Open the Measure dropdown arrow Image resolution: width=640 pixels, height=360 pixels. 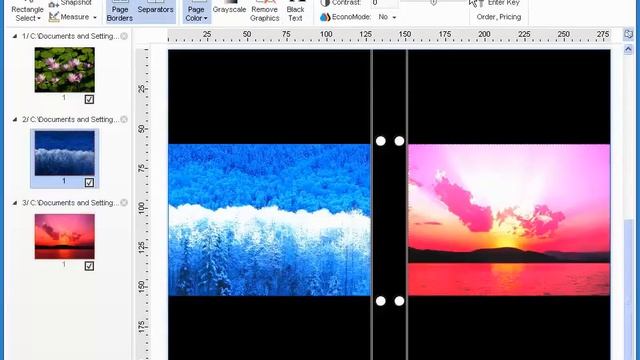[x=95, y=18]
